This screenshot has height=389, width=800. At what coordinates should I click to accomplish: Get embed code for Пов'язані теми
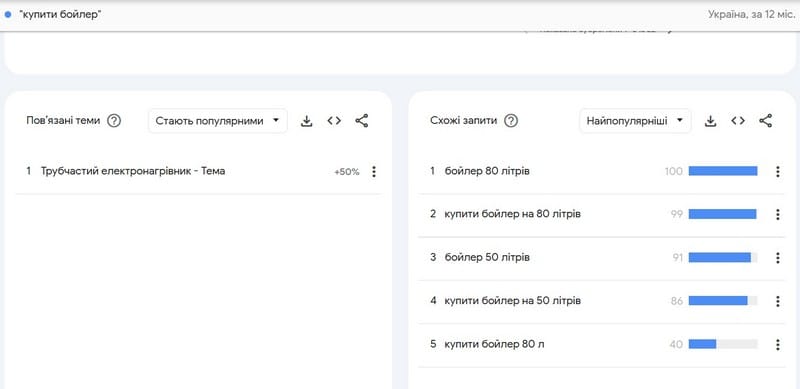[334, 121]
